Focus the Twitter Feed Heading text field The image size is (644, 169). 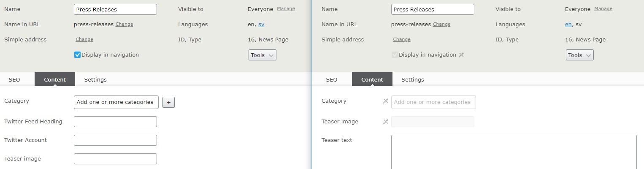coord(115,122)
